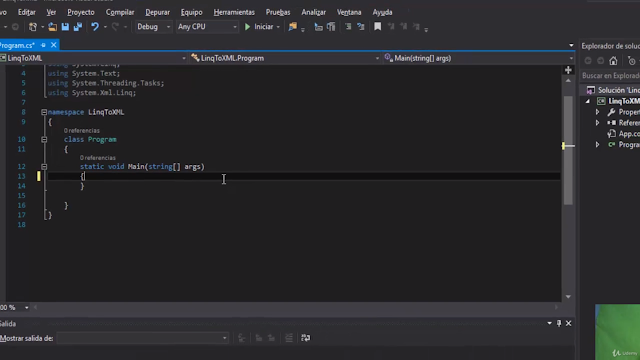Pin the Salida output panel
This screenshot has width=640, height=360.
559,323
